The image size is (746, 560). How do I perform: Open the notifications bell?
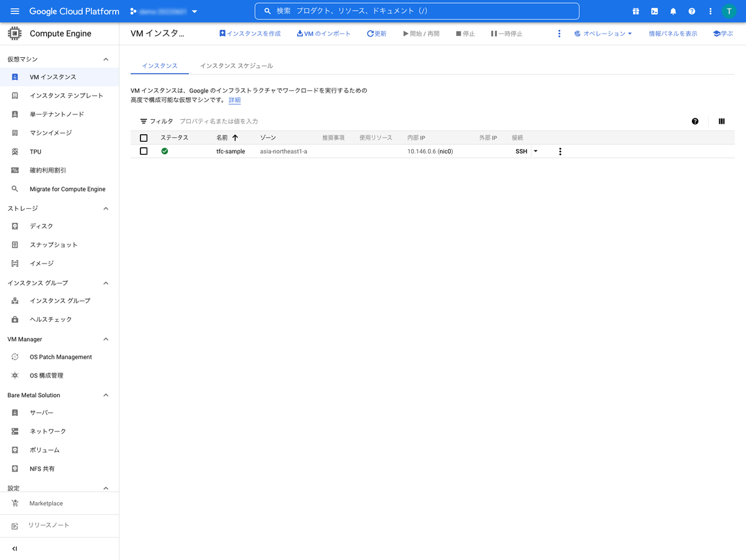click(673, 11)
